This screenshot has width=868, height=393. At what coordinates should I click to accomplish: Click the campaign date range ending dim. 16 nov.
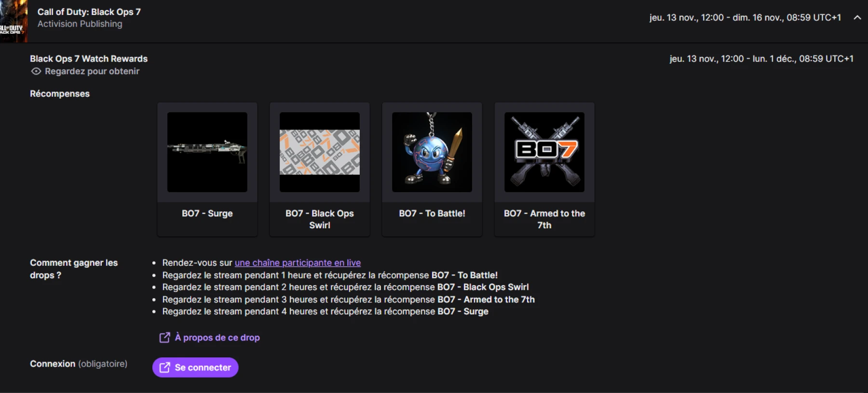point(745,18)
